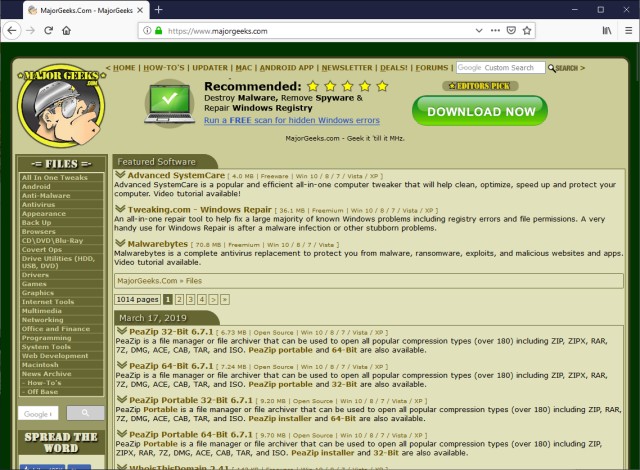
Task: Click download arrow icon beside Advanced SystemCare
Action: [x=120, y=175]
